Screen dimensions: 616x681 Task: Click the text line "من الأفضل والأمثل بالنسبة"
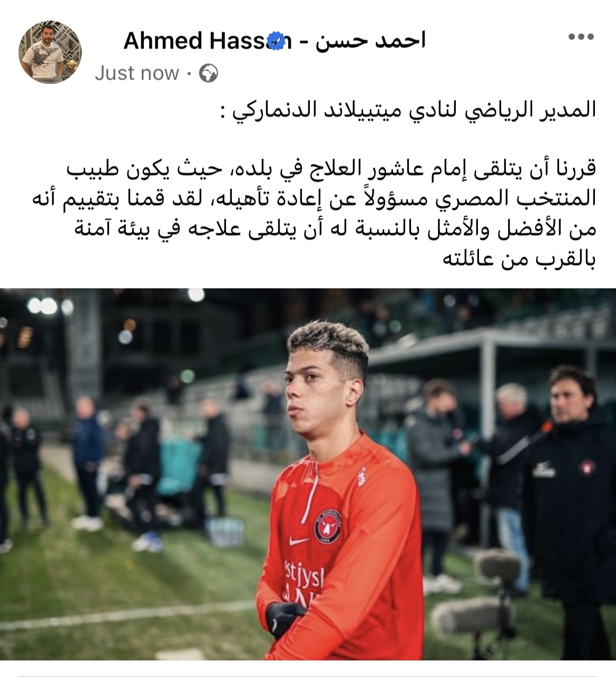tap(335, 229)
